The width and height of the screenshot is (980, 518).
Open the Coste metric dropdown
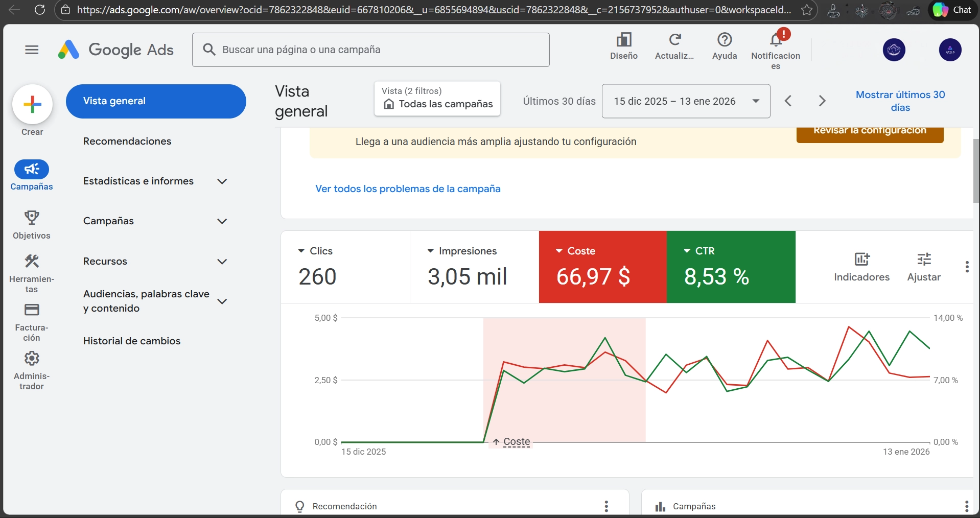559,251
